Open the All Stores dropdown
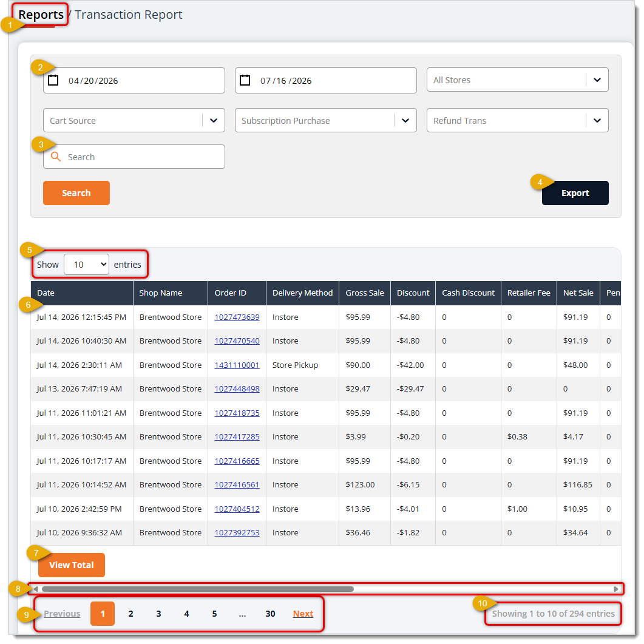This screenshot has width=644, height=644. 518,80
